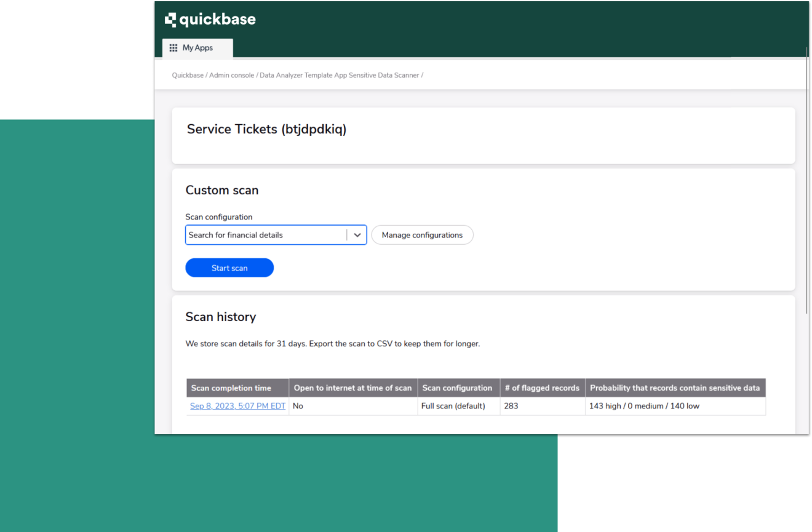Switch to the My Apps tab
Viewport: 812px width, 532px height.
pyautogui.click(x=197, y=47)
